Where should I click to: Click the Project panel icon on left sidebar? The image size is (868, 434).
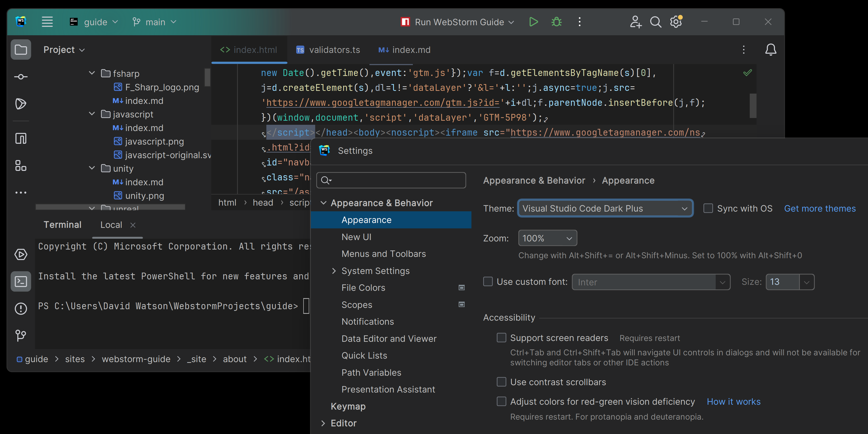tap(21, 49)
